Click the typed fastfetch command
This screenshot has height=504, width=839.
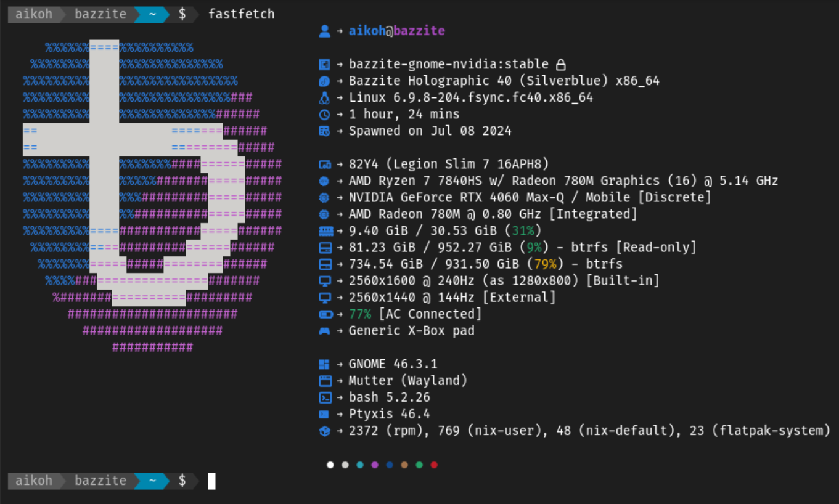tap(242, 14)
